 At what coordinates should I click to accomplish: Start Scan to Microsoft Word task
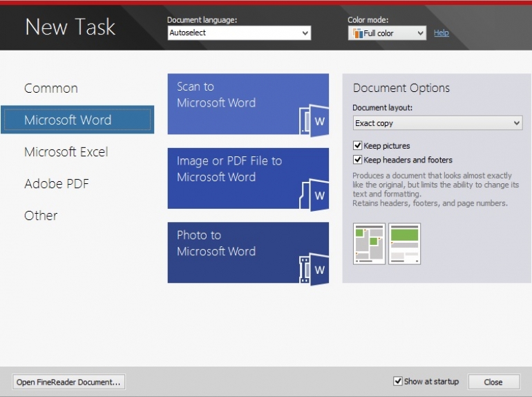click(248, 104)
